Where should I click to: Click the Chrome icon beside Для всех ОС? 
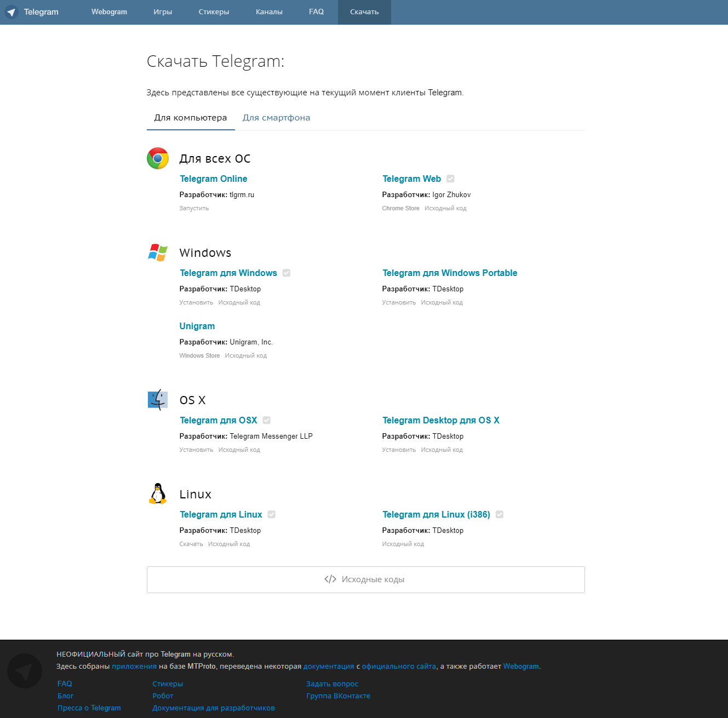pos(158,158)
